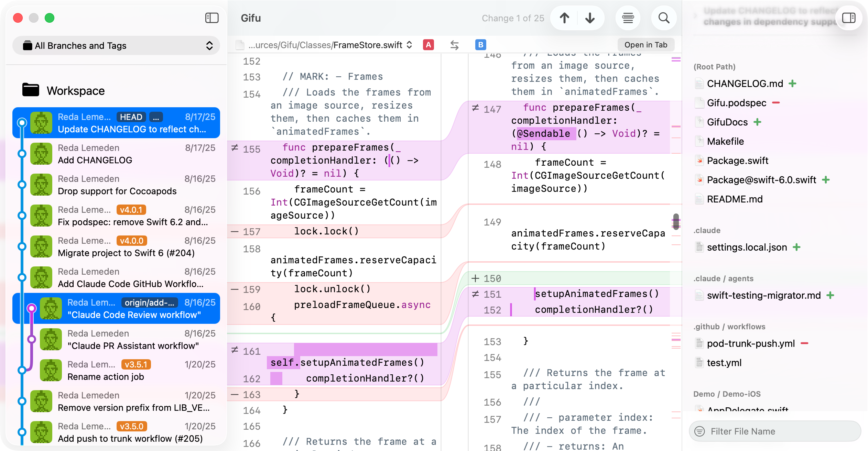
Task: Open pod-trunk-push.yml file
Action: pos(751,343)
